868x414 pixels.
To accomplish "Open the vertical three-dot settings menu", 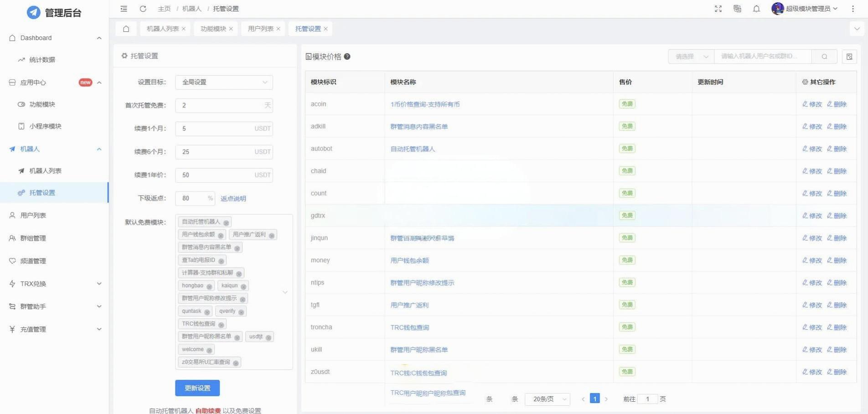I will click(x=852, y=9).
